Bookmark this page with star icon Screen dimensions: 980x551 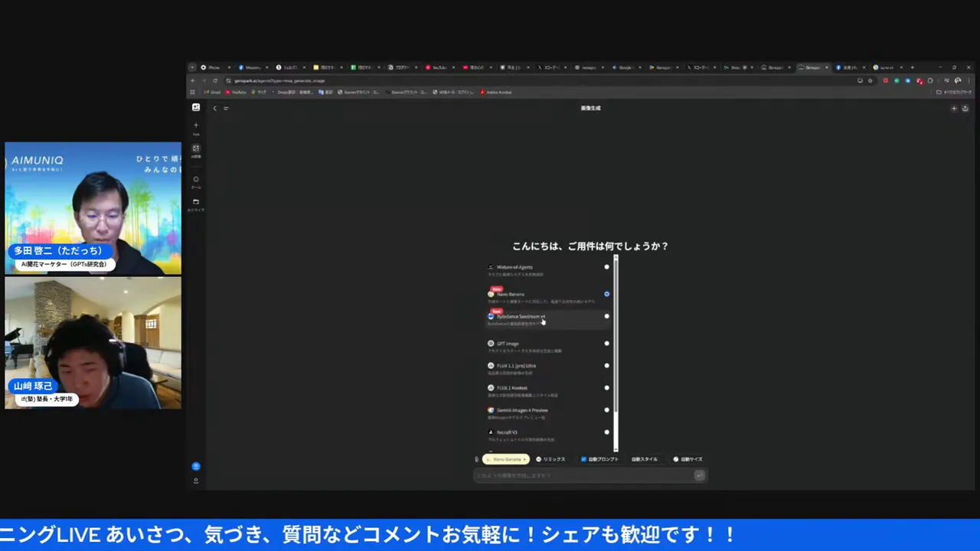pos(871,80)
